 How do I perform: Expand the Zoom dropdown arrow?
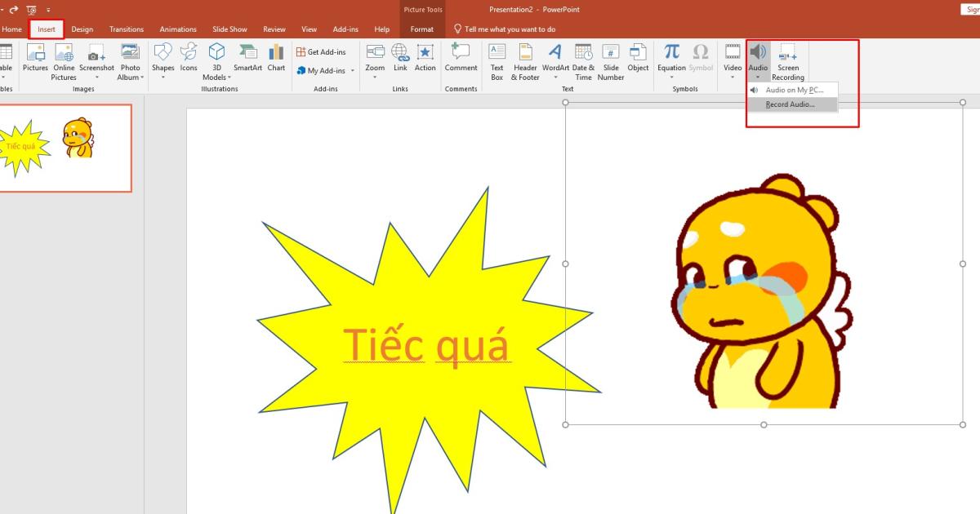(375, 78)
